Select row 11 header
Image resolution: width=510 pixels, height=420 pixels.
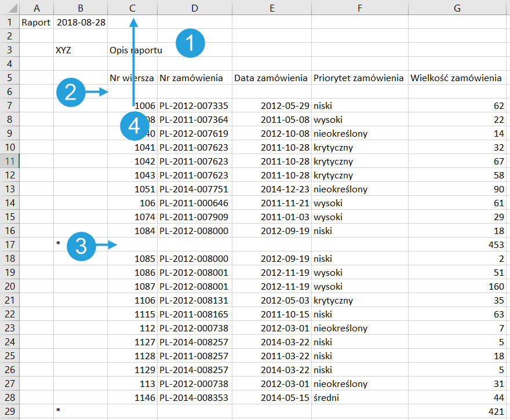(9, 162)
